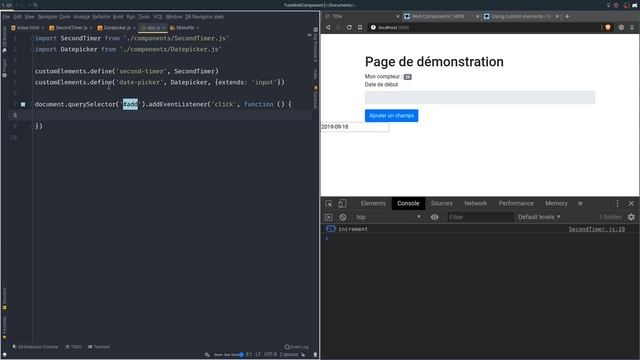
Task: Open the Performance DevTools tab
Action: coord(516,203)
